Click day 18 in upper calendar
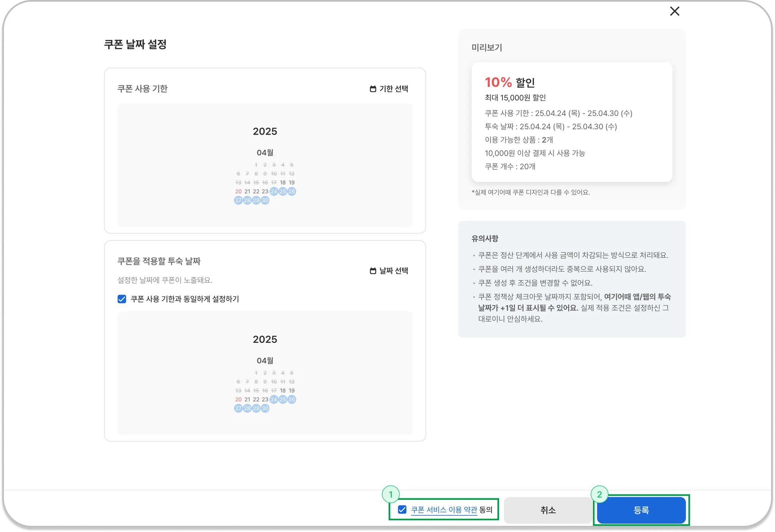 pos(283,183)
